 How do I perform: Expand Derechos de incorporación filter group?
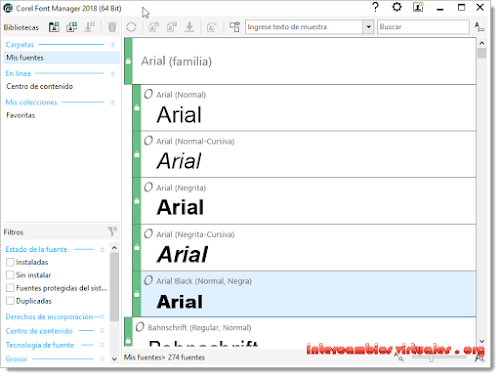[x=102, y=317]
